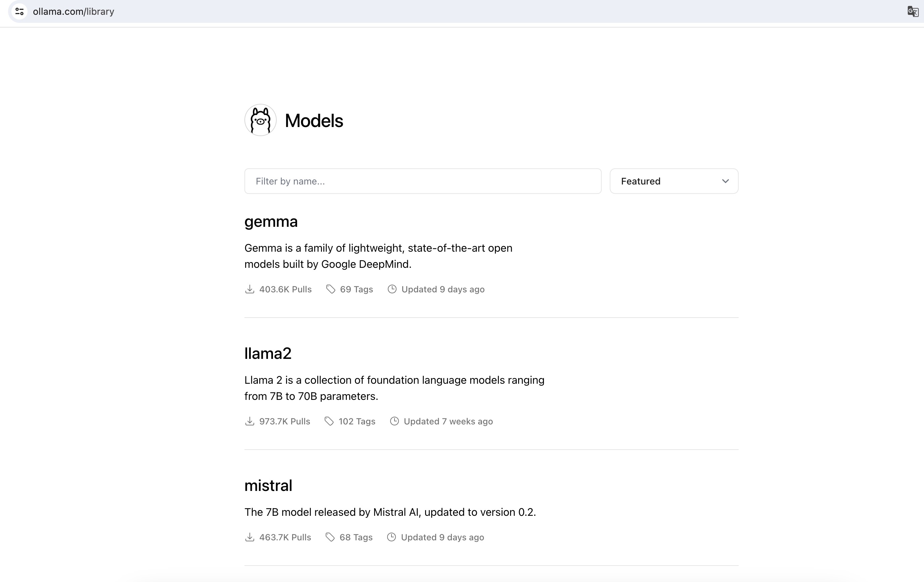Click the gemma updated clock icon
Screen dimensions: 924x582
[x=392, y=289]
